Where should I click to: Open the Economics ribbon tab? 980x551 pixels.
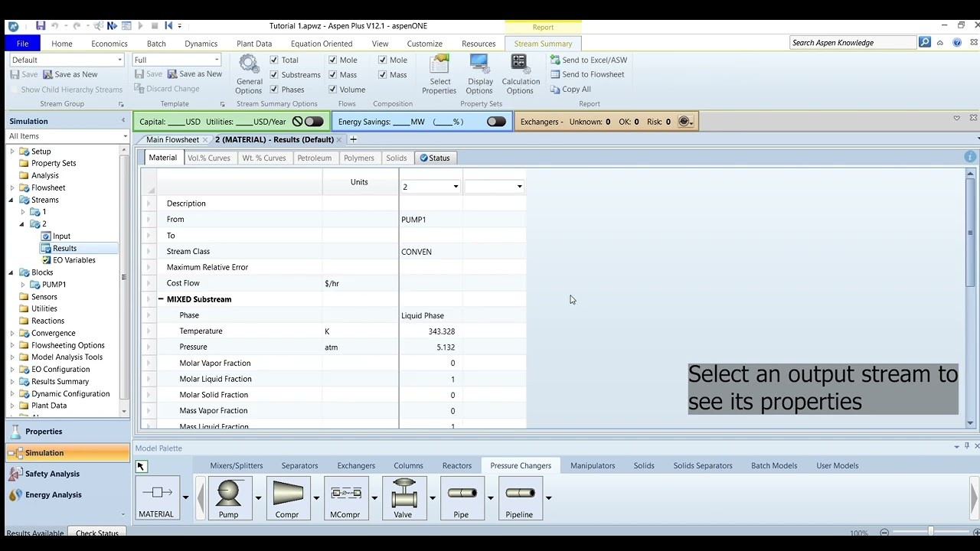(x=109, y=44)
